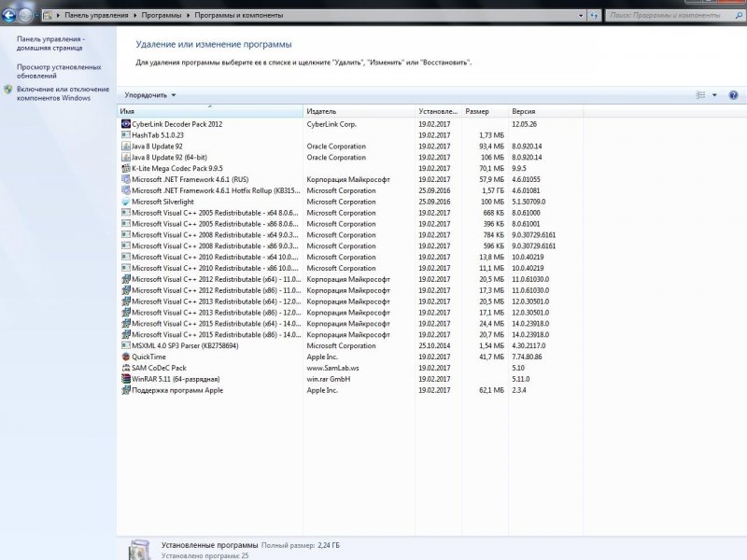The image size is (747, 560).
Task: Click the Visual C++ 2015 (x64) Redistributable icon
Action: click(x=126, y=323)
